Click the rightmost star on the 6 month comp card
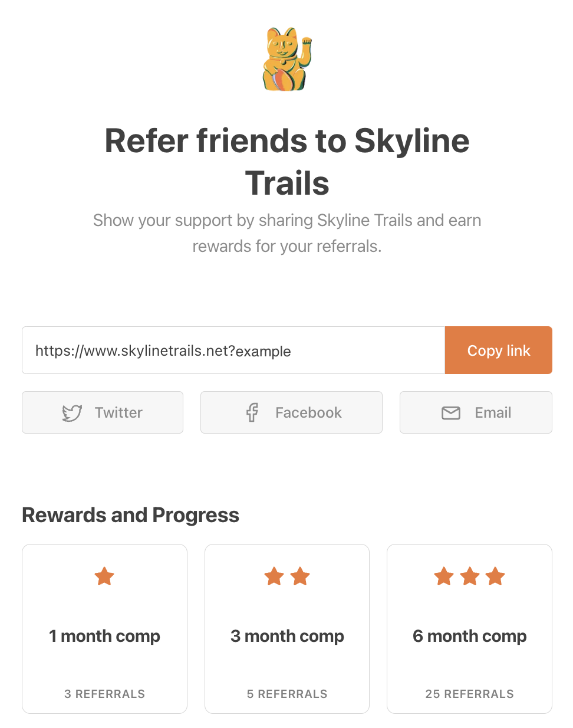 (495, 576)
